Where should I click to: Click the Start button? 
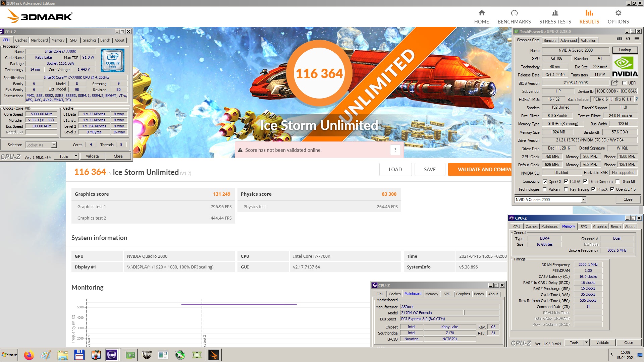9,355
